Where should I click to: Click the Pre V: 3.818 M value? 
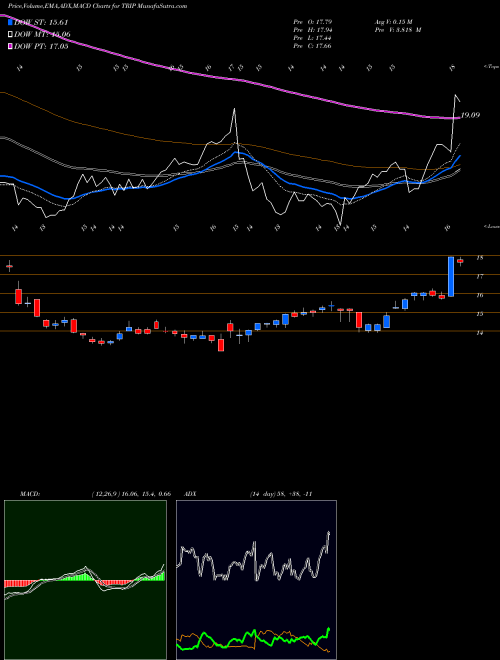point(398,29)
